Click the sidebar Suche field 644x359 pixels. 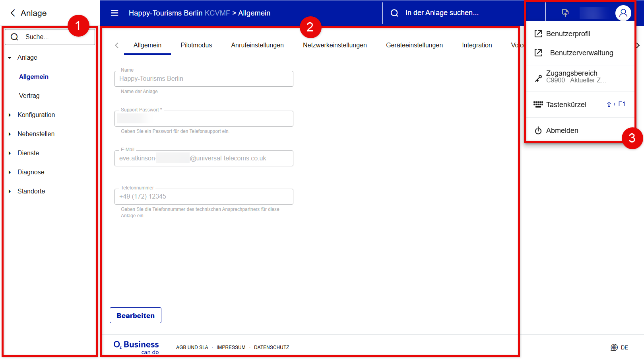(56, 37)
